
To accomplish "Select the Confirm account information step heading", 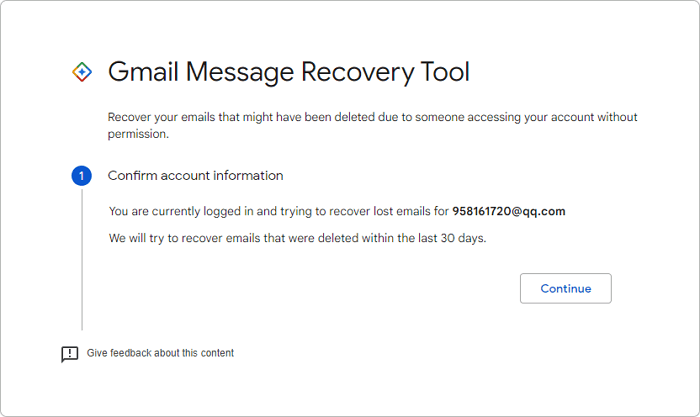I will (195, 176).
